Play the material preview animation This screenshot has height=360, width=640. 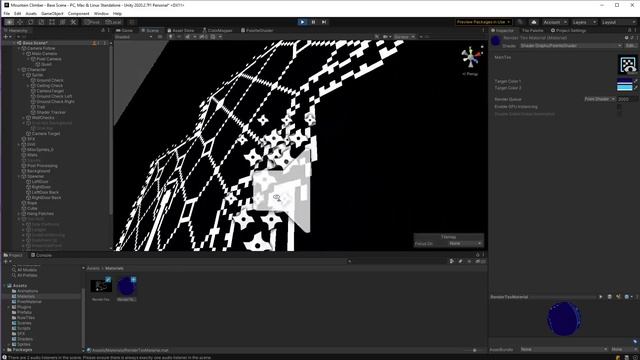tap(600, 297)
